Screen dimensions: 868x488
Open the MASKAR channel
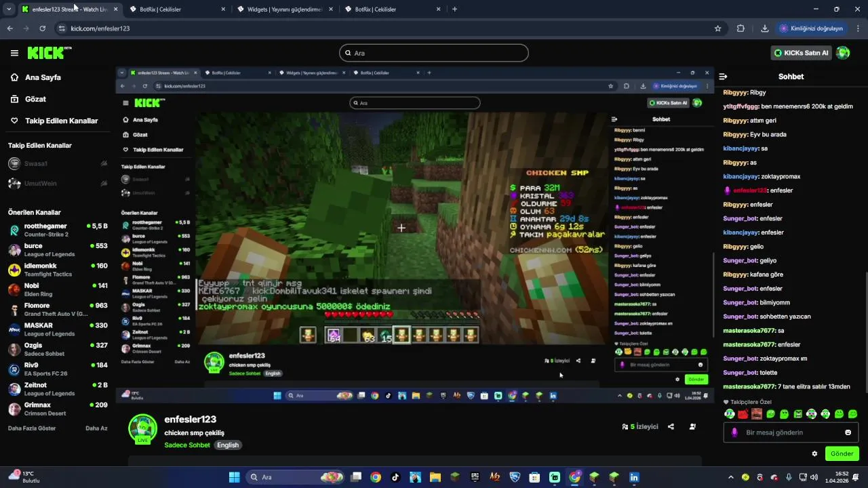click(58, 329)
